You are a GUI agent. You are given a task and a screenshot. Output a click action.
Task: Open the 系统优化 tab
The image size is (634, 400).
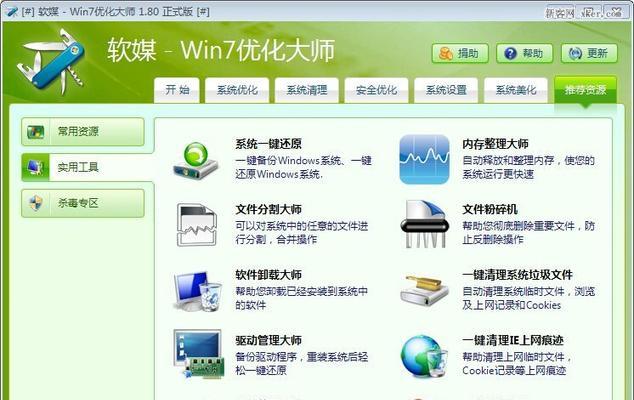point(237,89)
